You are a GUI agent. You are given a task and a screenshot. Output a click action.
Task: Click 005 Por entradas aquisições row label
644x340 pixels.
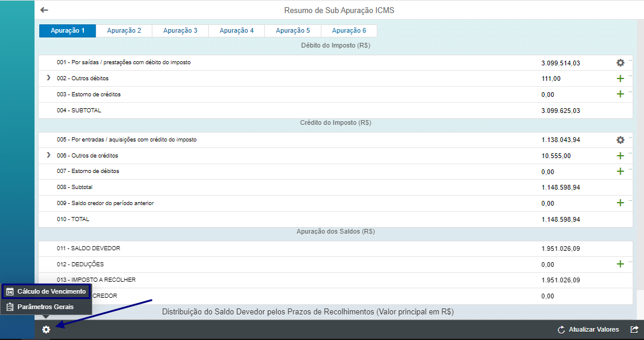(127, 140)
